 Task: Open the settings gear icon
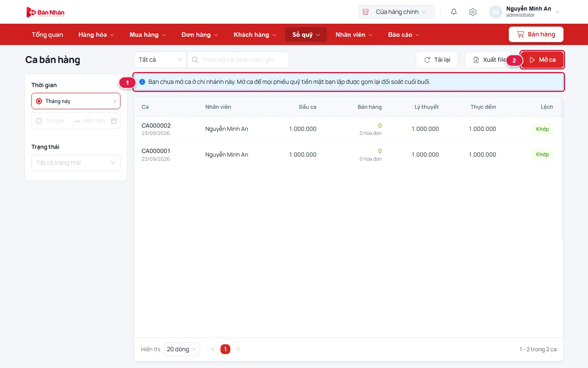pyautogui.click(x=473, y=12)
